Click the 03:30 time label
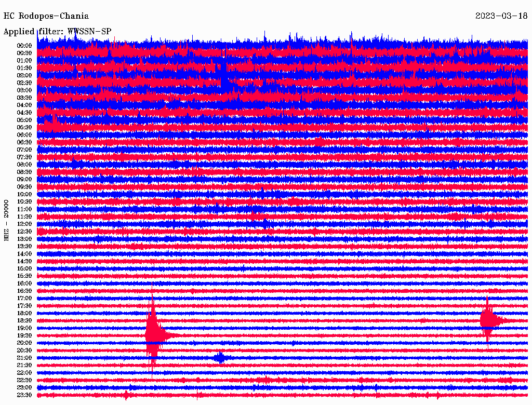 click(x=24, y=98)
